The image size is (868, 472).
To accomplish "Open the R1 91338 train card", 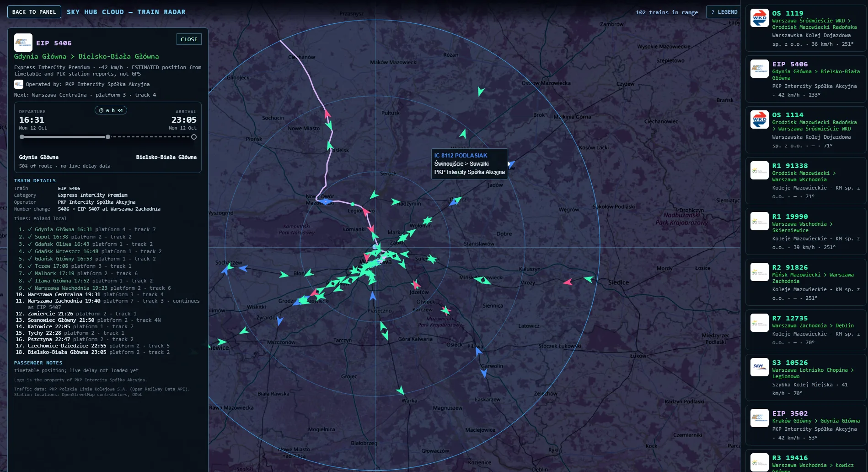I will coord(806,181).
